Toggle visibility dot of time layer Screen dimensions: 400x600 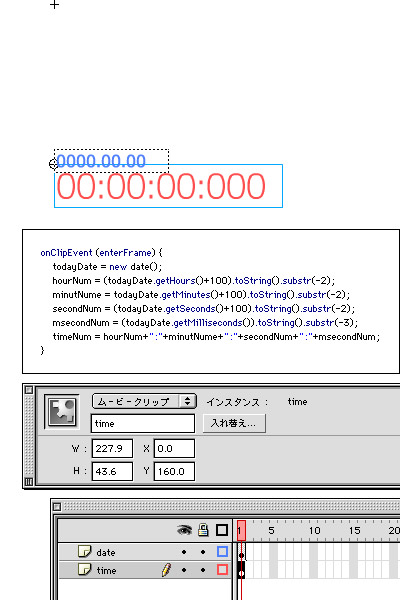point(184,570)
